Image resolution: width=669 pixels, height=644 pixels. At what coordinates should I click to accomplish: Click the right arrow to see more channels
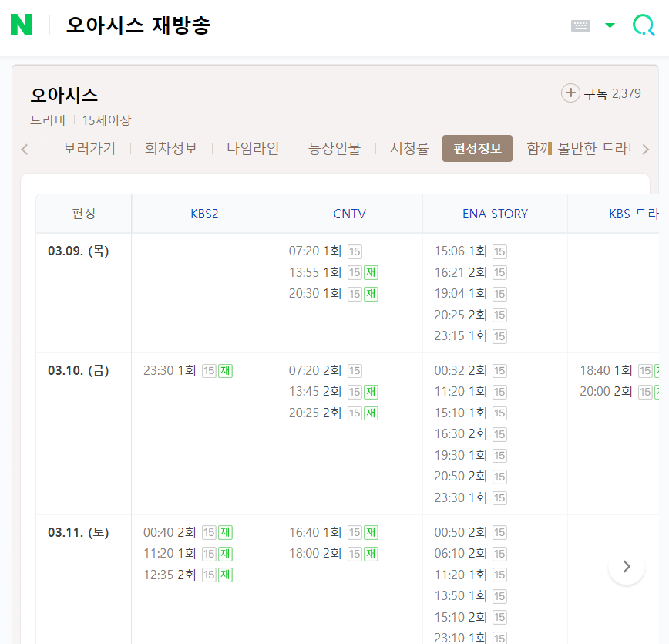pyautogui.click(x=627, y=565)
